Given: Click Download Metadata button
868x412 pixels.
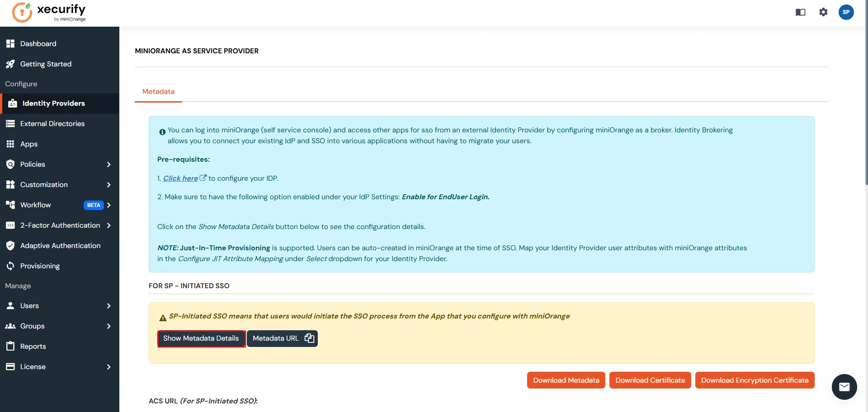Looking at the screenshot, I should 566,380.
